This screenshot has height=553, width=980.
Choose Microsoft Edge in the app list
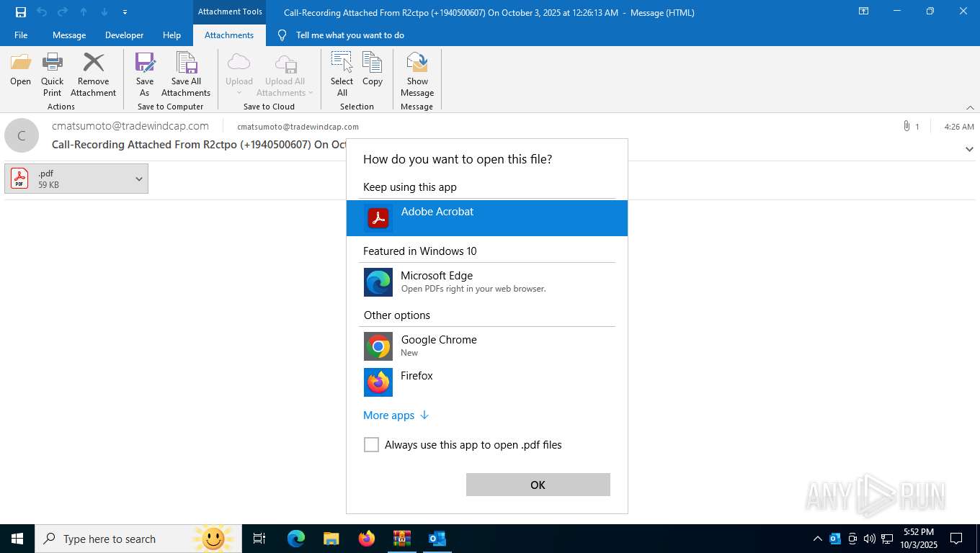pyautogui.click(x=487, y=282)
